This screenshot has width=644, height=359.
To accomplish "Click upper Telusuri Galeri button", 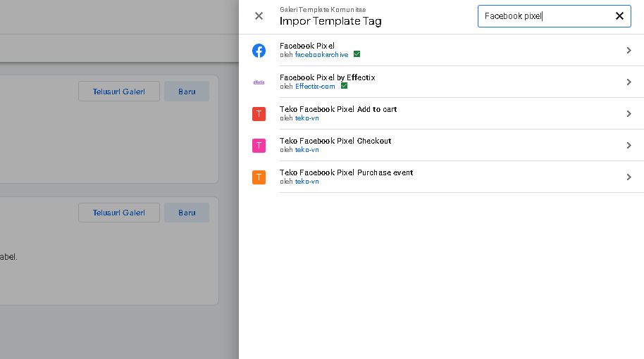I will [119, 91].
